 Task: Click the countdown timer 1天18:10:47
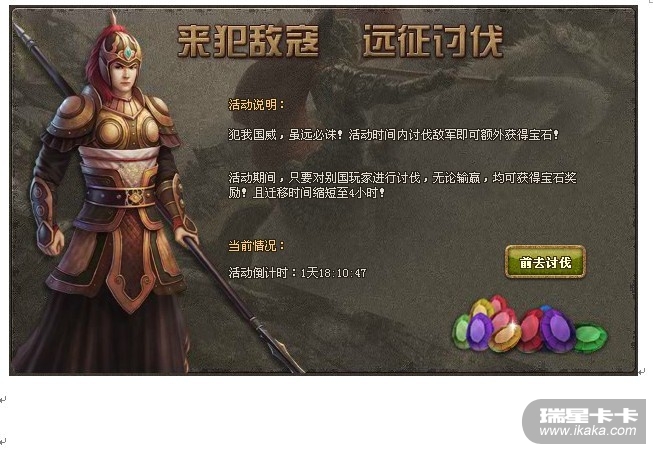pos(334,273)
